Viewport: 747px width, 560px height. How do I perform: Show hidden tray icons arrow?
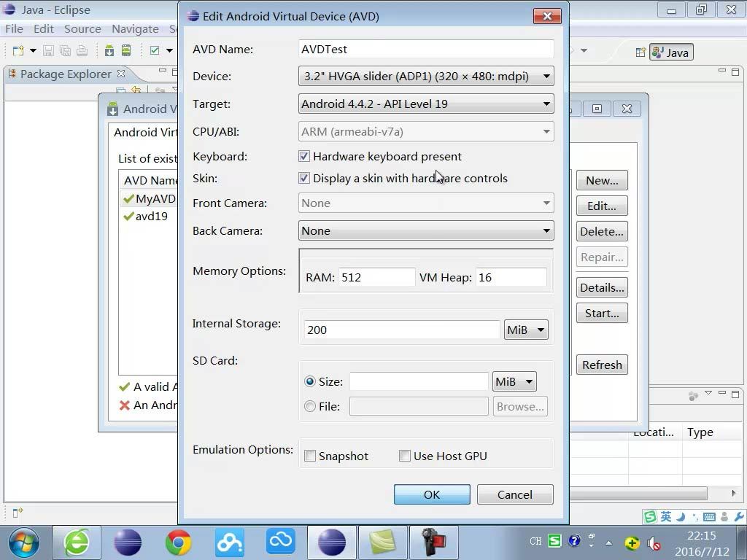point(609,542)
